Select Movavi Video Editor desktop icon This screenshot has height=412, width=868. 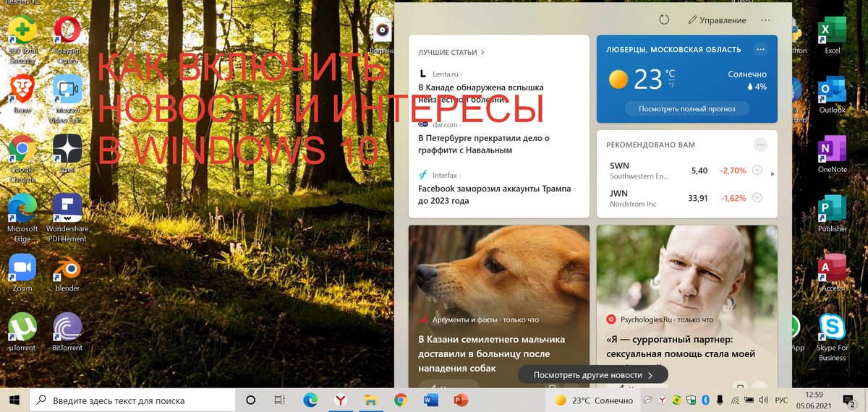tap(67, 100)
